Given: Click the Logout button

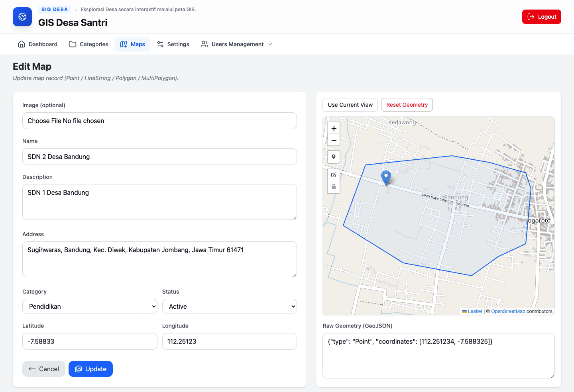Looking at the screenshot, I should tap(541, 17).
